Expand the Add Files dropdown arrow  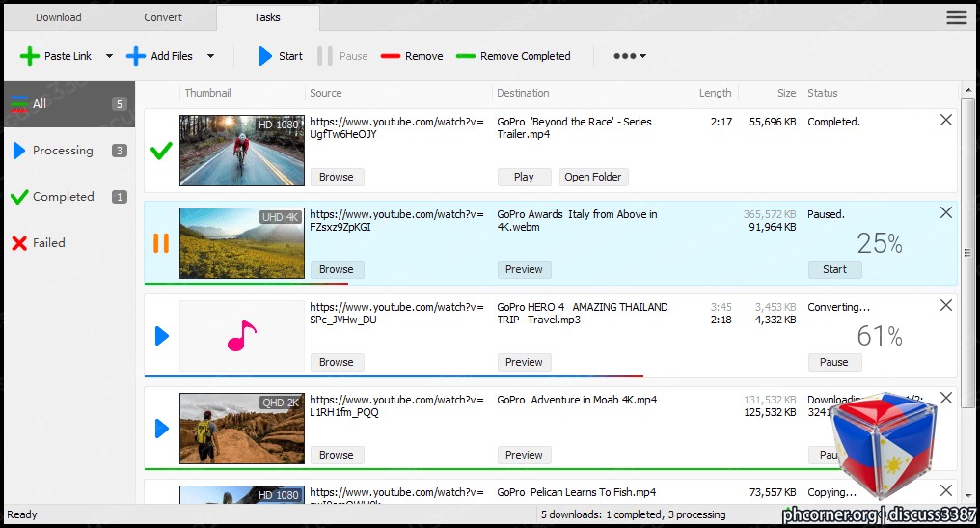point(210,56)
